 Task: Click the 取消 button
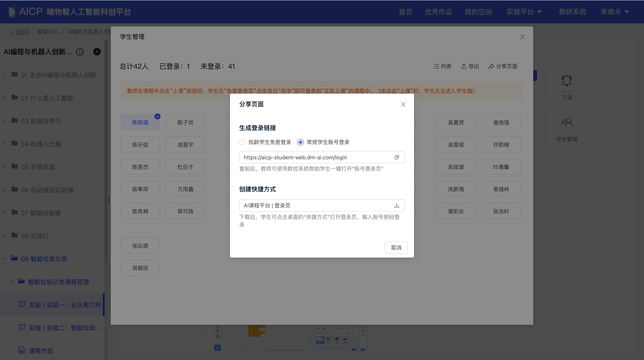tap(396, 248)
